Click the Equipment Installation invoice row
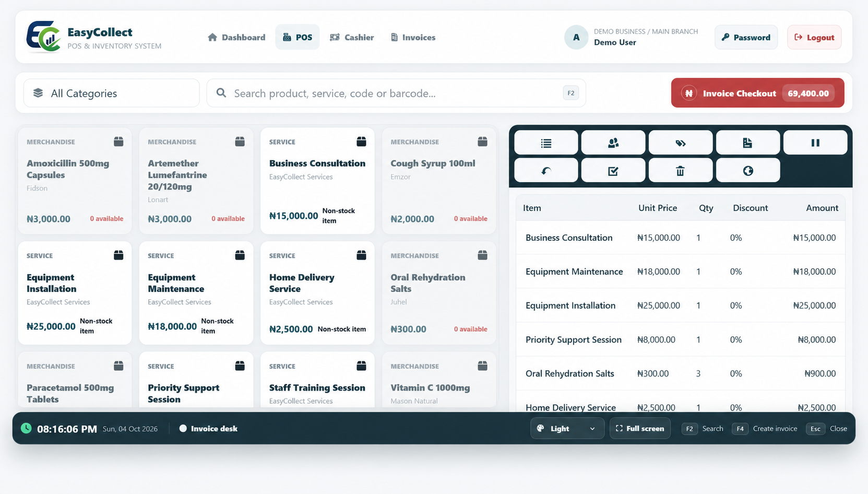The image size is (868, 494). (681, 305)
